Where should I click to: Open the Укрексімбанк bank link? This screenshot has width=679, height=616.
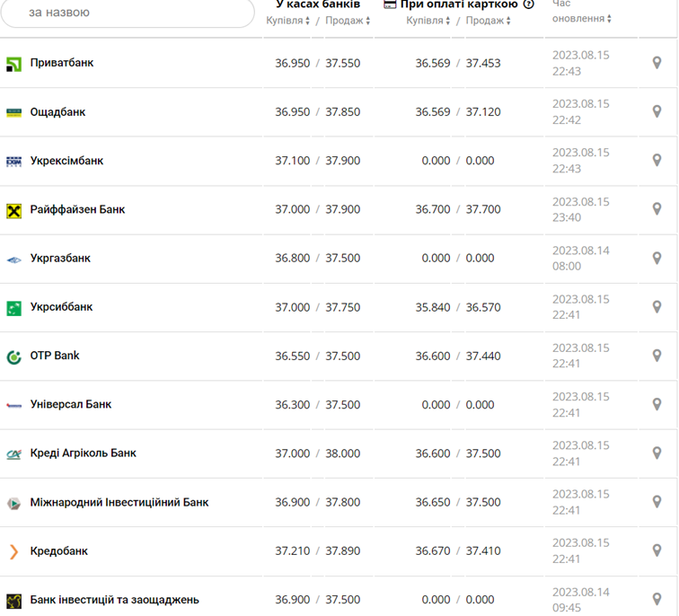click(66, 161)
